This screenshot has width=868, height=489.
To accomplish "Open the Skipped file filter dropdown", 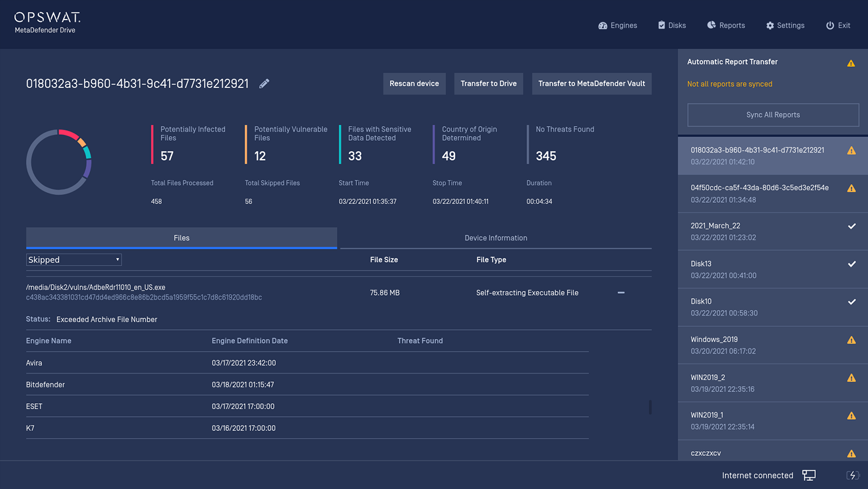I will coord(74,260).
